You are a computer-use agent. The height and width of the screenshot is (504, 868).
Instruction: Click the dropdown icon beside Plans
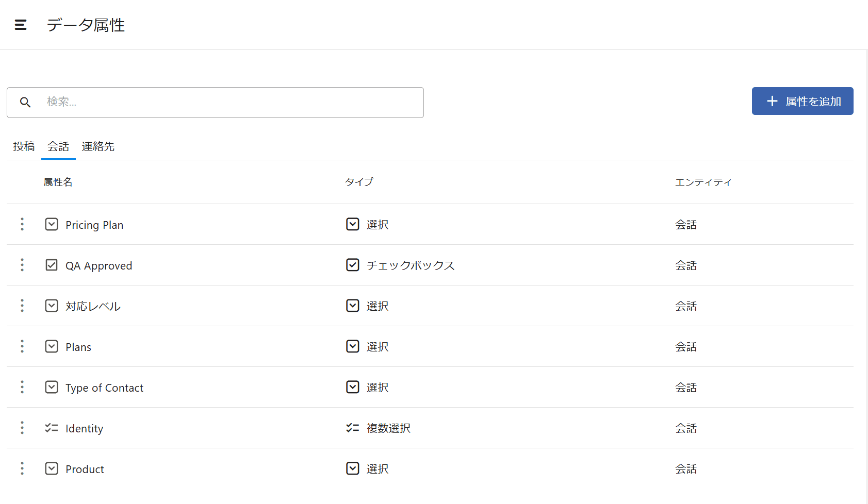[52, 346]
